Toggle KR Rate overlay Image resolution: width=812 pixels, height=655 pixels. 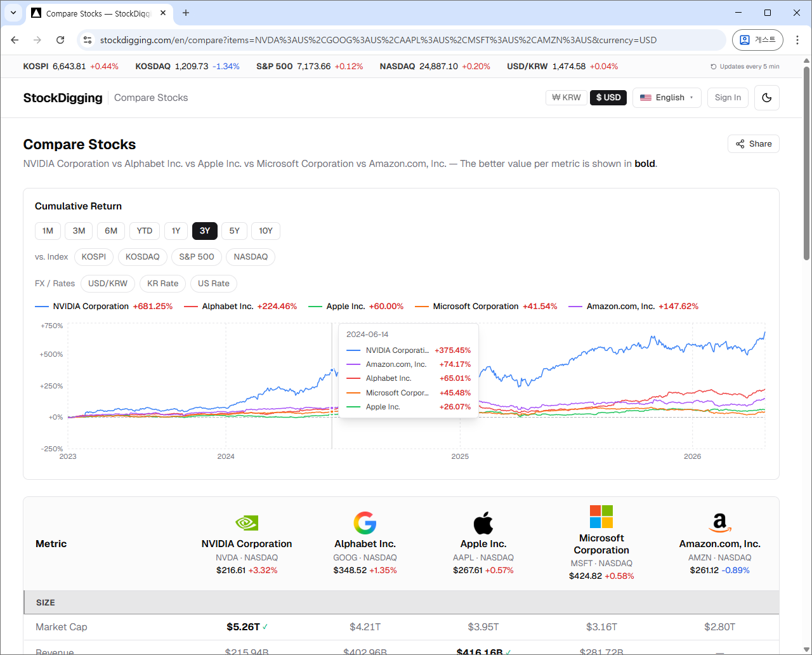(163, 284)
